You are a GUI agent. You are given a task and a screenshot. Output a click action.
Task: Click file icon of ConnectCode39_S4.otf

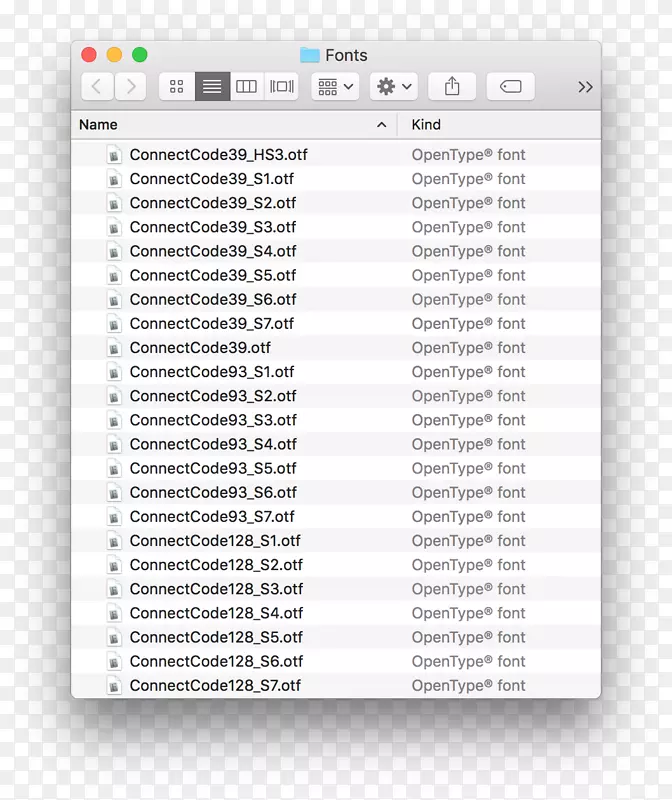[x=114, y=251]
